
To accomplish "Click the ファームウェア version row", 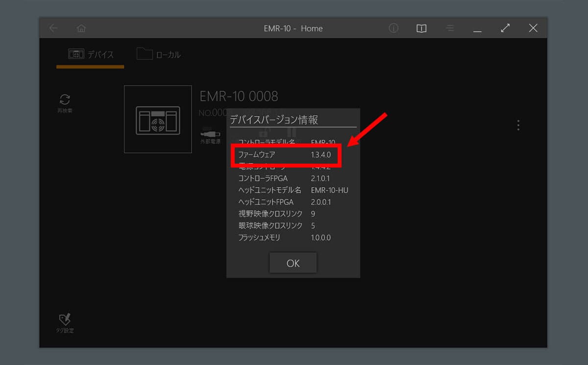I will [x=286, y=155].
